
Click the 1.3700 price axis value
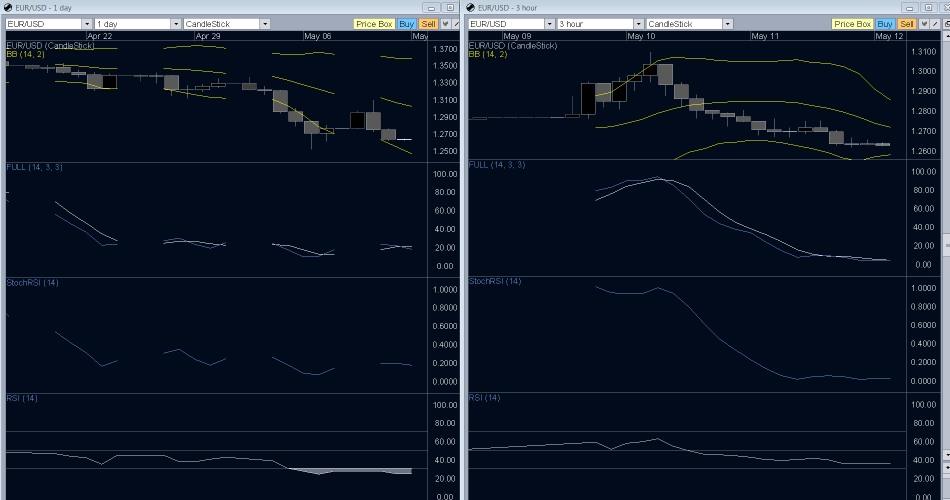click(x=445, y=48)
